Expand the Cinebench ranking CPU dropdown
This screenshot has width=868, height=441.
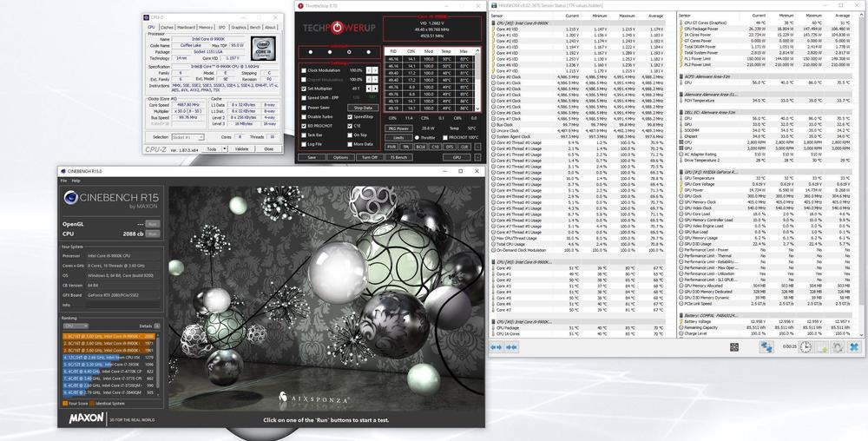point(86,326)
